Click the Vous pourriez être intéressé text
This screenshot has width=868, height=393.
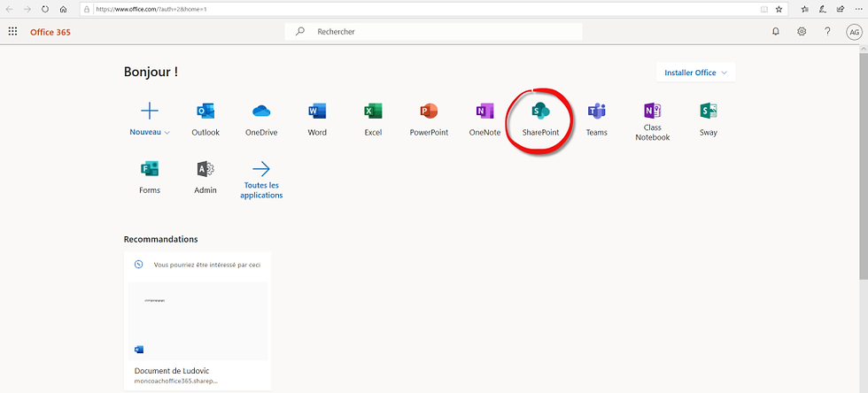206,265
